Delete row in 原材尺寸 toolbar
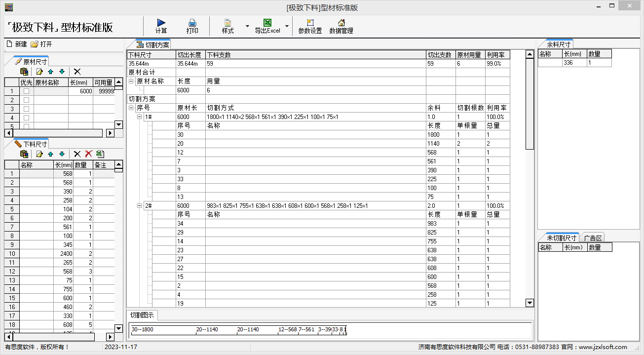 click(x=77, y=72)
